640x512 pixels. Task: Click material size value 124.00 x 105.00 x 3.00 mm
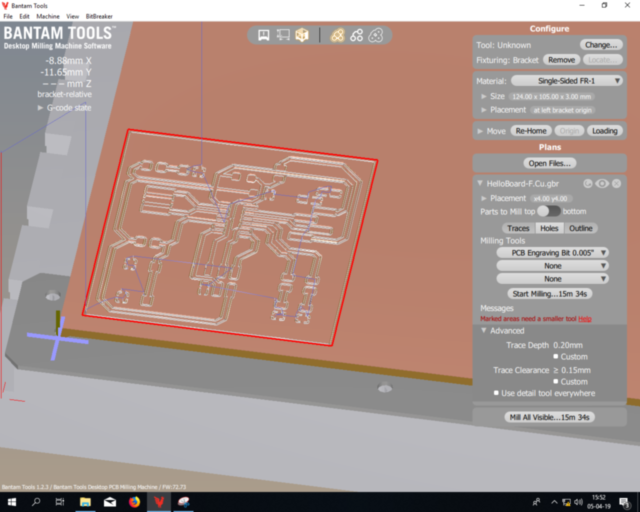point(551,97)
